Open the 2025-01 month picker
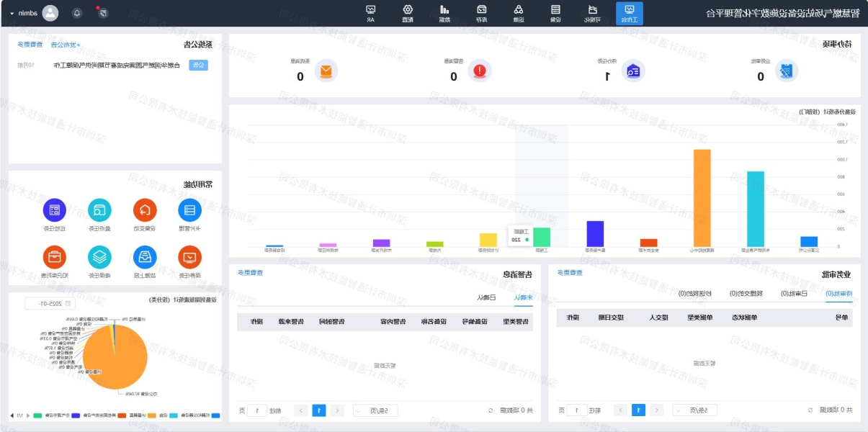 50,304
